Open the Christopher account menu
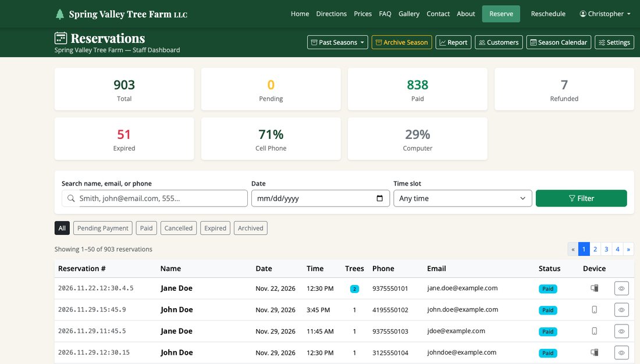 [605, 14]
